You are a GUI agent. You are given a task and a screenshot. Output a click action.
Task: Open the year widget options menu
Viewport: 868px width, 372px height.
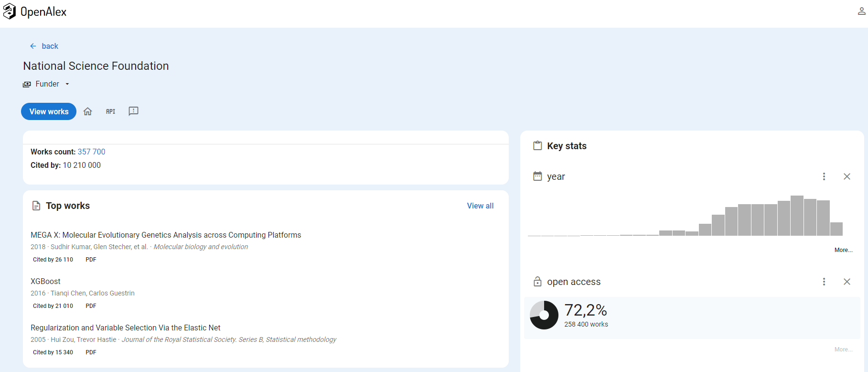(824, 176)
